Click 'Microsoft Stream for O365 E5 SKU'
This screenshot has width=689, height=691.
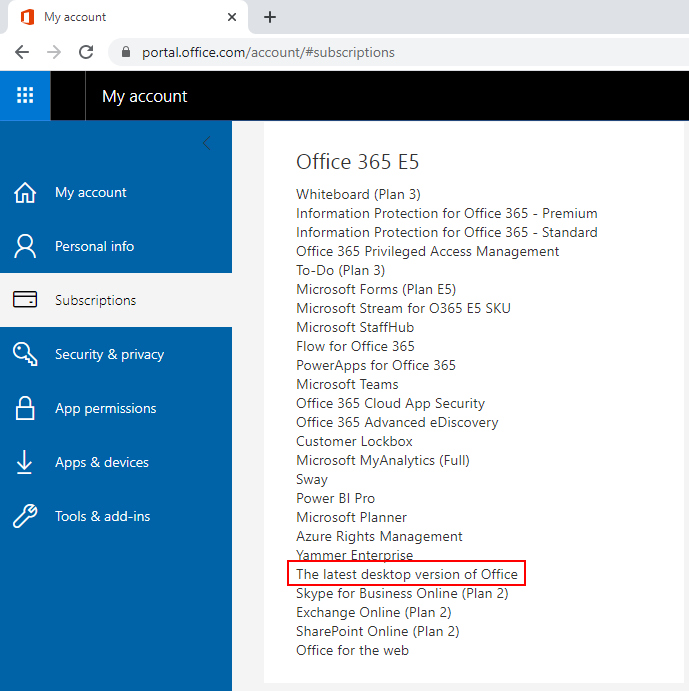403,308
